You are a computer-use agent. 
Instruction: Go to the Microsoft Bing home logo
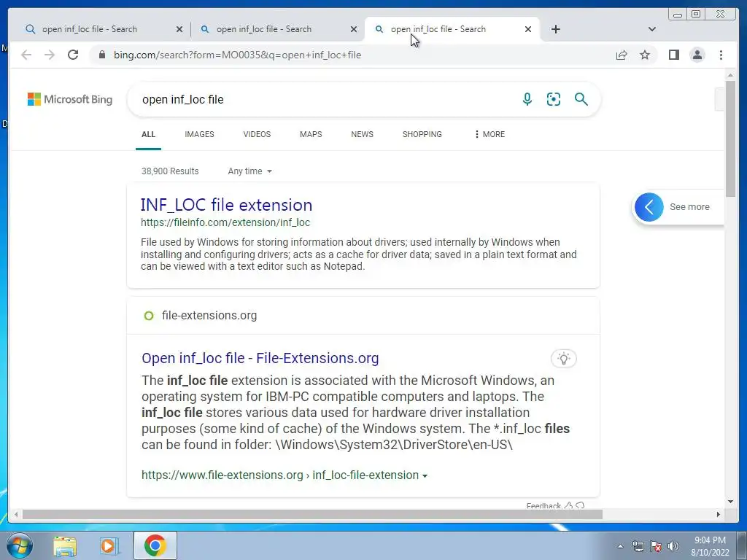(70, 99)
